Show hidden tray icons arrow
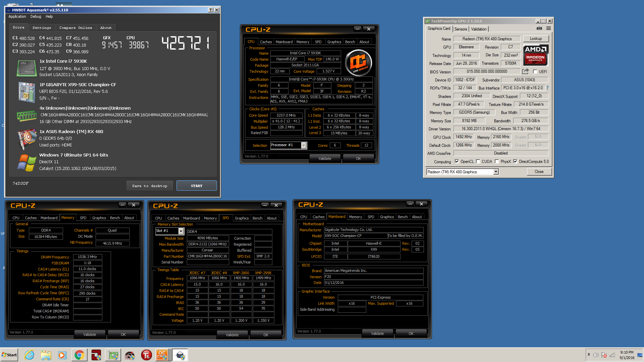 click(589, 354)
